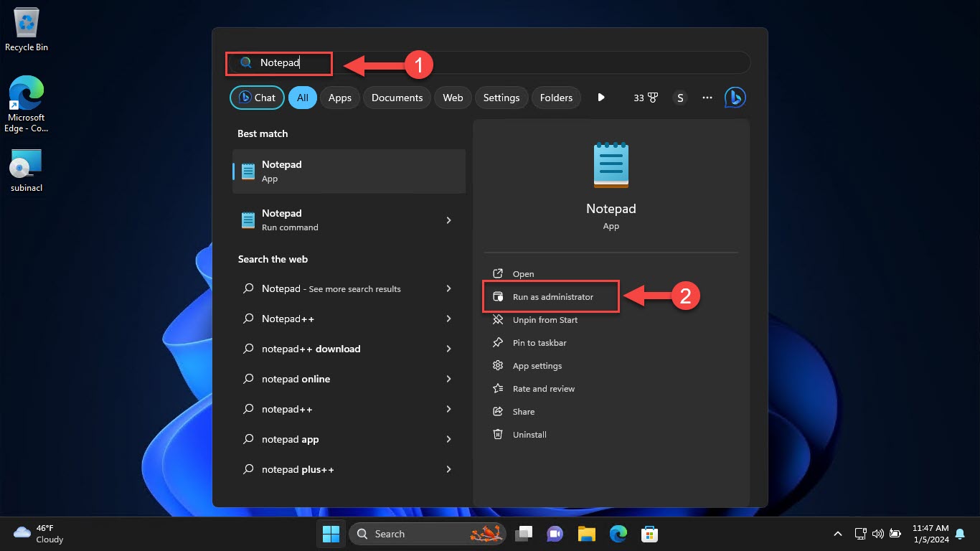Click the Windows Start button
This screenshot has width=980, height=551.
(331, 534)
